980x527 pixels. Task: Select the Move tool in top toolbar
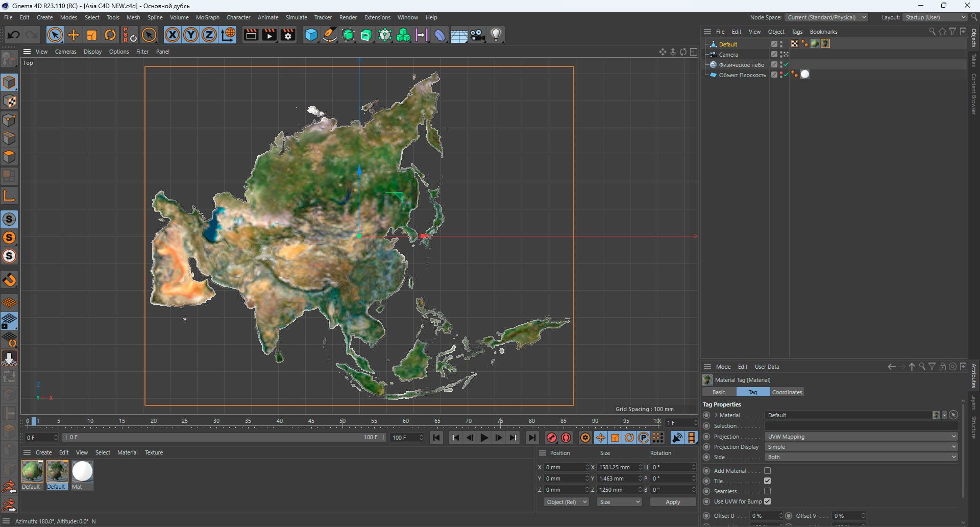coord(73,35)
